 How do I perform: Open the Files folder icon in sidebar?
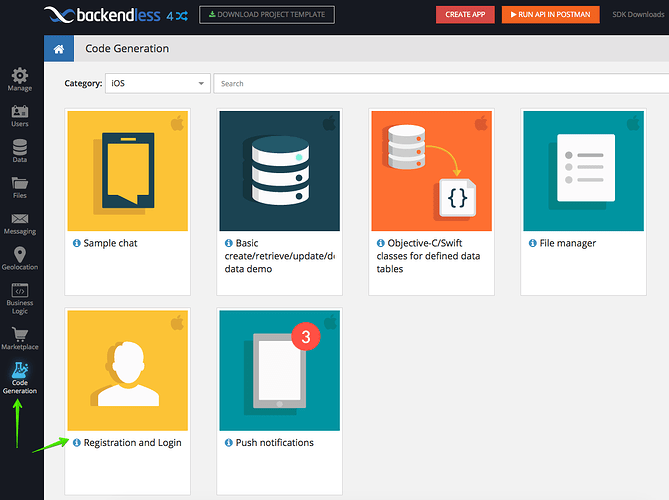(20, 183)
